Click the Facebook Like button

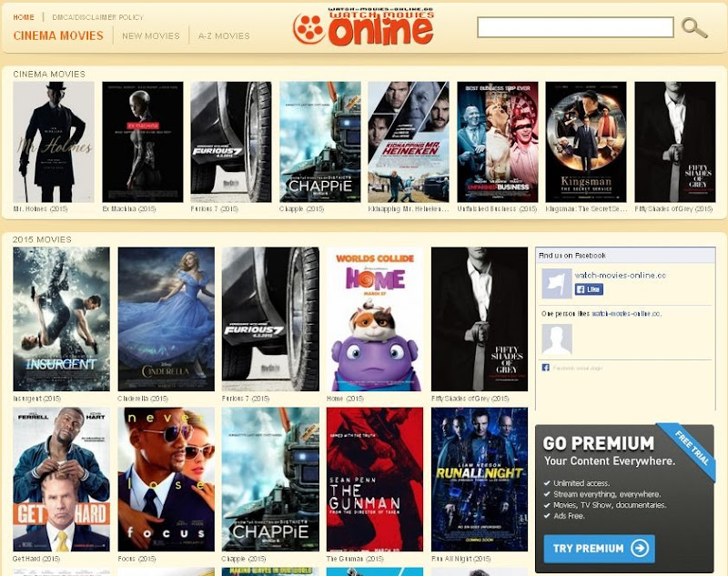point(589,289)
